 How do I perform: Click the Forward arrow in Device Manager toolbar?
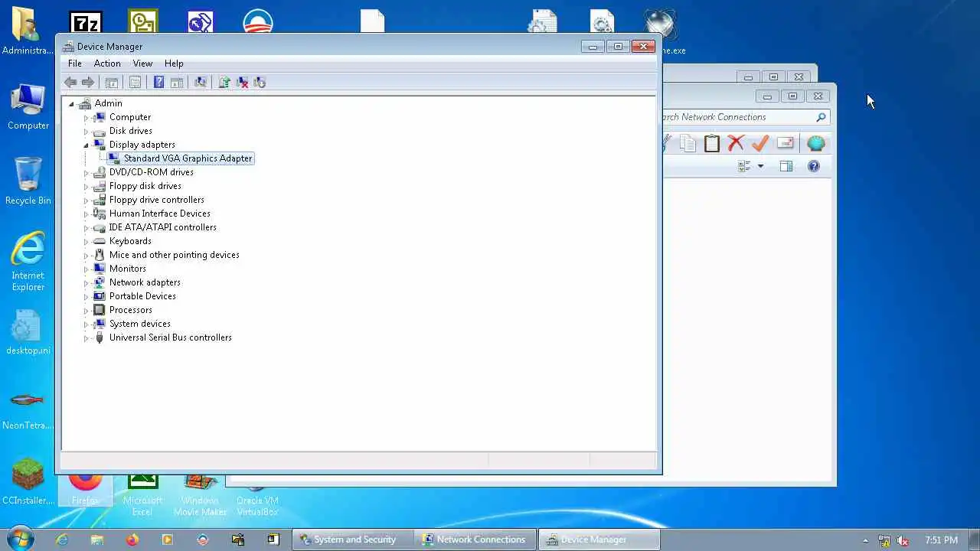pos(88,83)
